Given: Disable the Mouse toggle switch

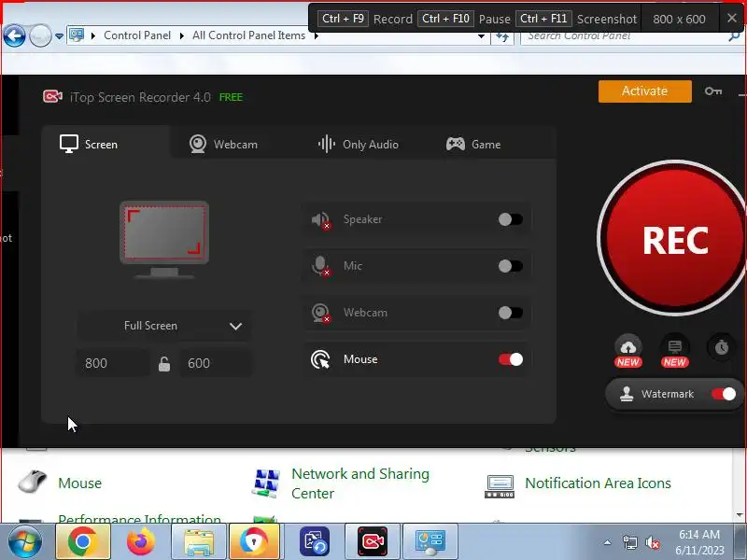Looking at the screenshot, I should tap(510, 359).
